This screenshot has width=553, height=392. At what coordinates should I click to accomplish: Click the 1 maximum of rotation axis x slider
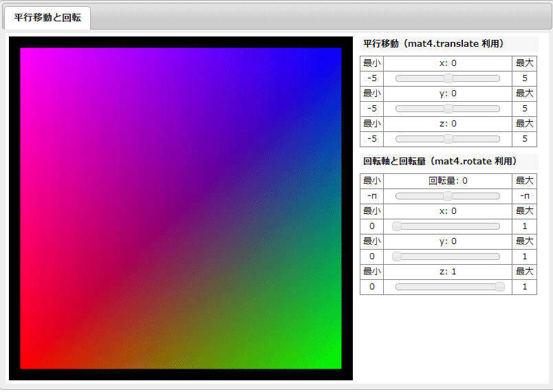click(525, 226)
